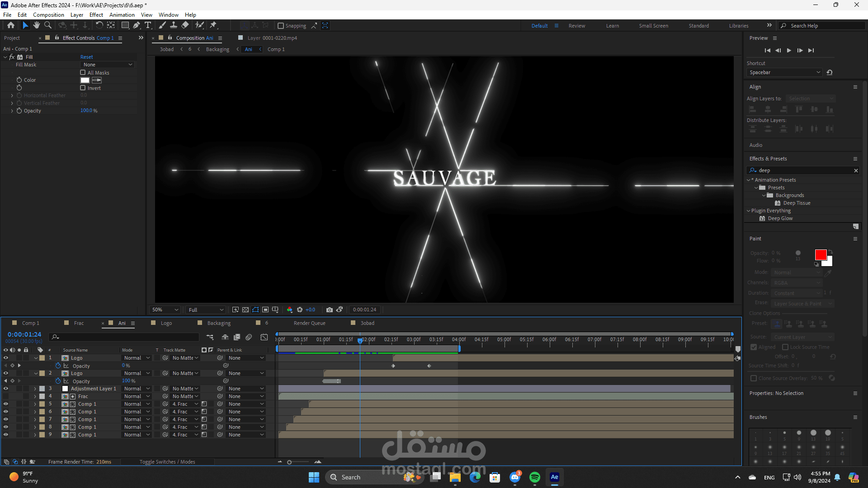Open the Composition menu
Screen dimensions: 868x488
(48, 15)
